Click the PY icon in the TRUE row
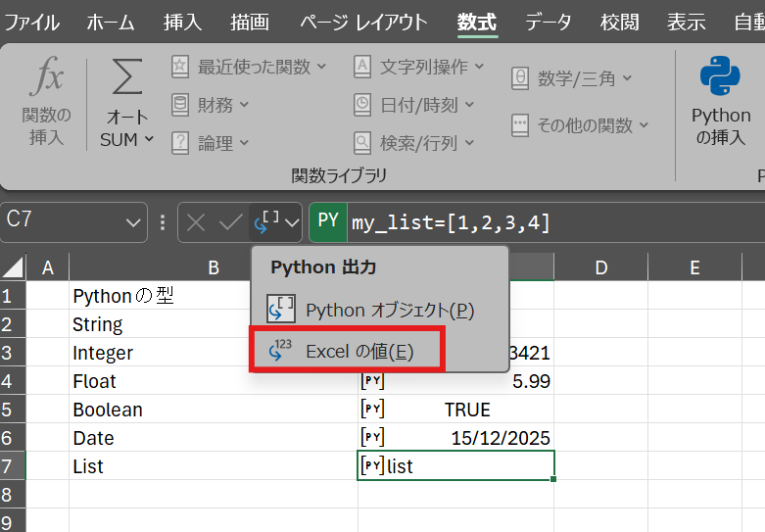The height and width of the screenshot is (532, 765). 372,409
